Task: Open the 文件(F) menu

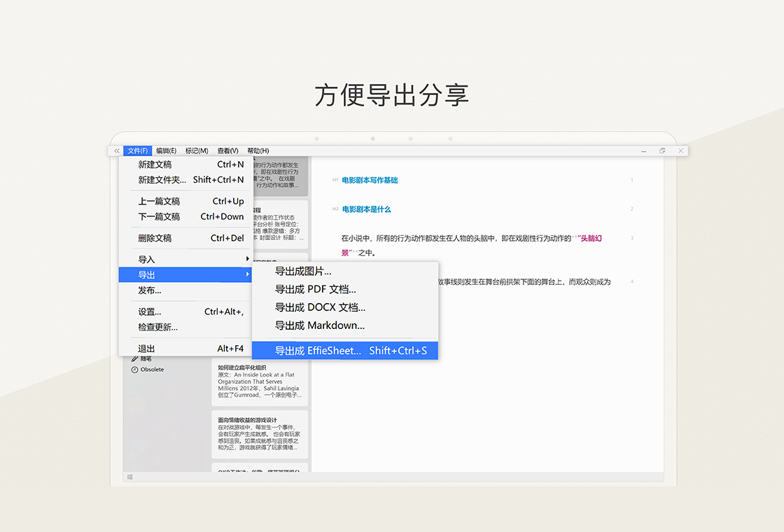Action: pyautogui.click(x=137, y=150)
